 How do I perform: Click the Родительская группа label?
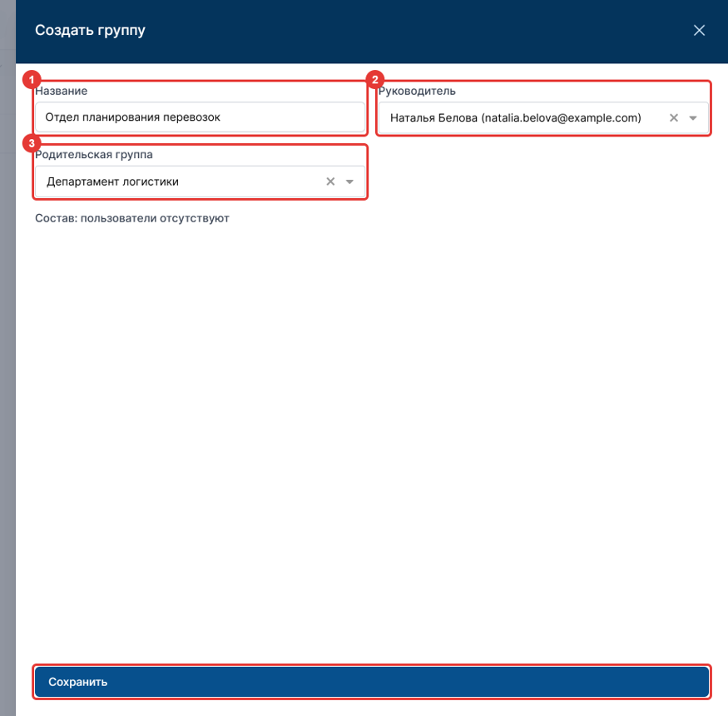coord(94,155)
